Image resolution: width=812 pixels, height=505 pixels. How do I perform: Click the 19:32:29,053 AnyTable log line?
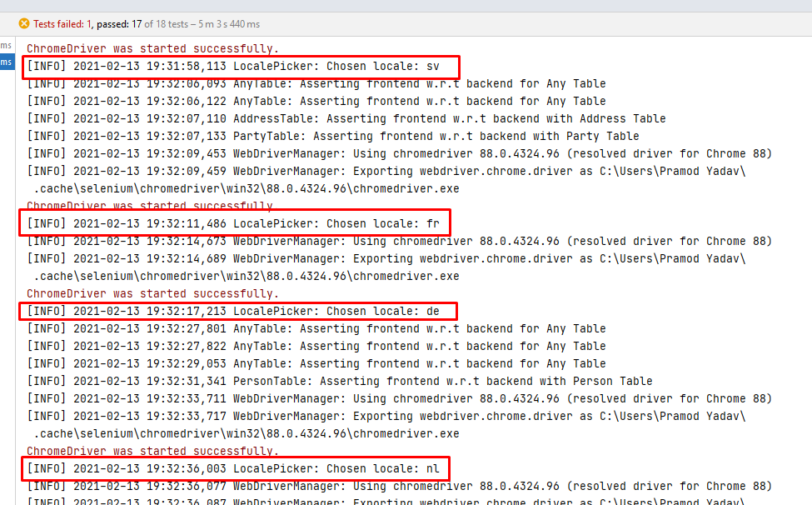tap(316, 363)
